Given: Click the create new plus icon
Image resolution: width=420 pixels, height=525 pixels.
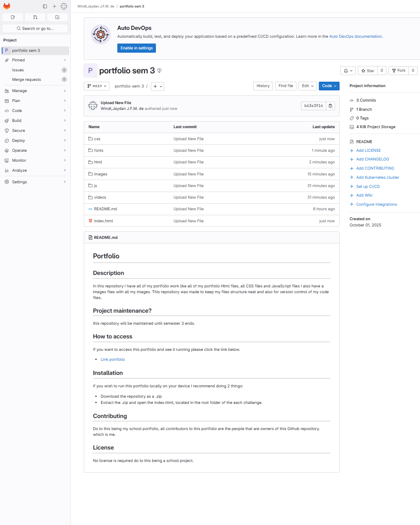Looking at the screenshot, I should point(54,6).
